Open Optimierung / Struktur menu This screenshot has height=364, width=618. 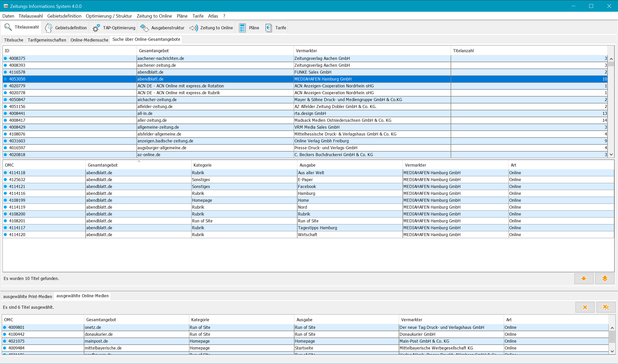(109, 16)
